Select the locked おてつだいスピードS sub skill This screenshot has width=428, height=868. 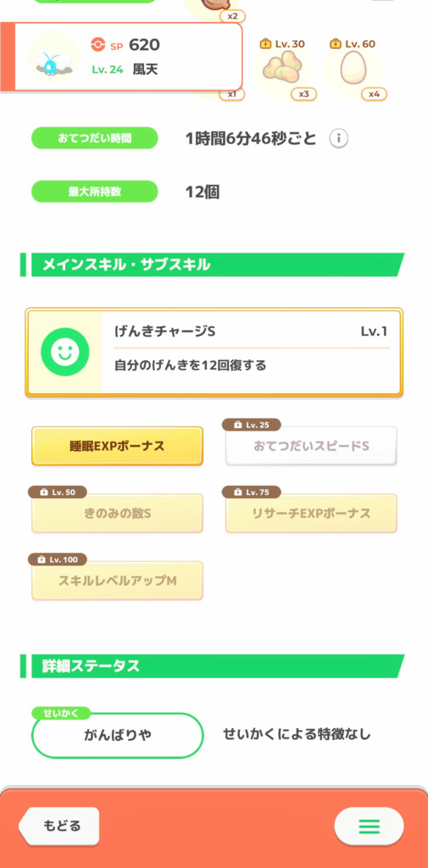coord(311,446)
